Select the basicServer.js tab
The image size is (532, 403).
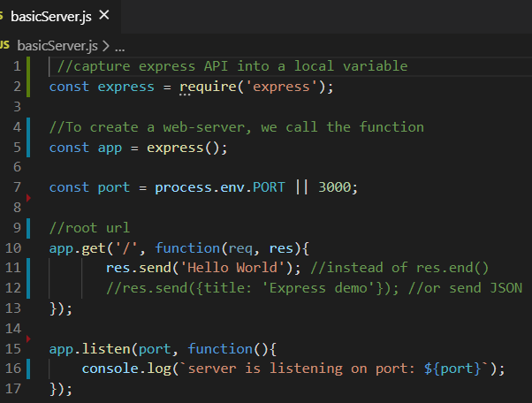point(51,16)
